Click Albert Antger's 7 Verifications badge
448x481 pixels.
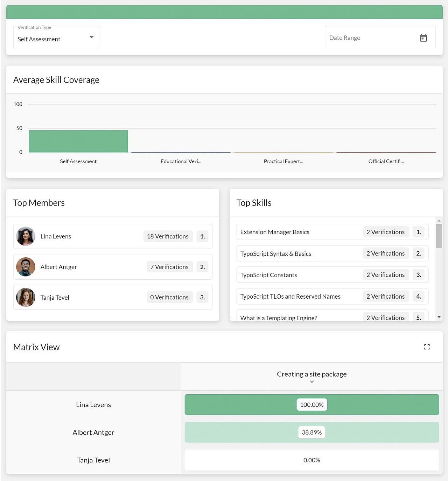[x=169, y=267]
